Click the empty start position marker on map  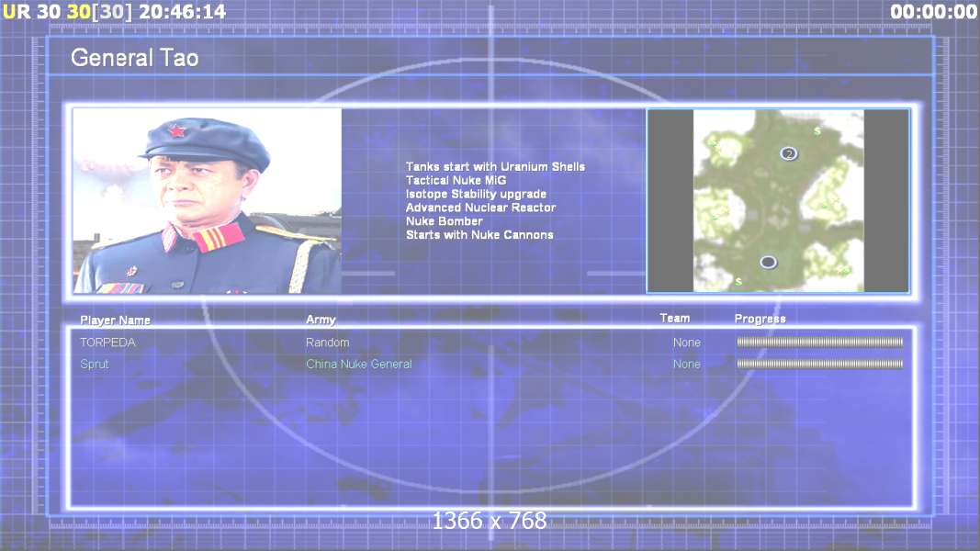tap(768, 263)
